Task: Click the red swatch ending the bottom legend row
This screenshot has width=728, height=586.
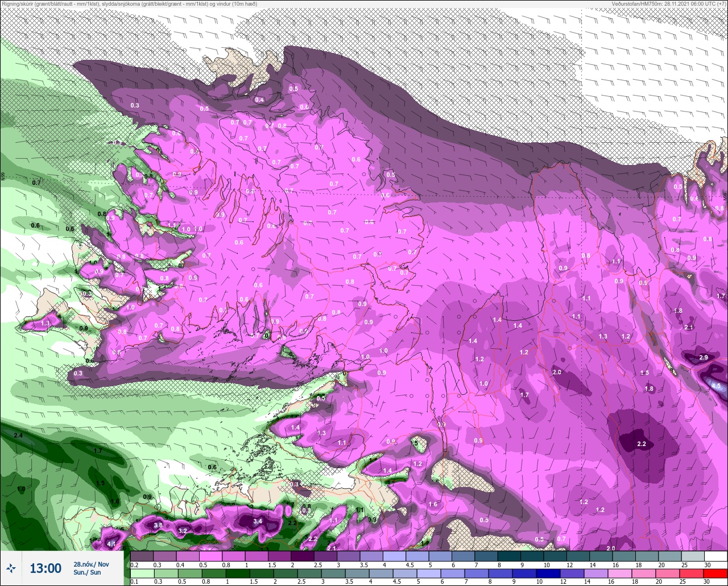Action: [x=715, y=573]
